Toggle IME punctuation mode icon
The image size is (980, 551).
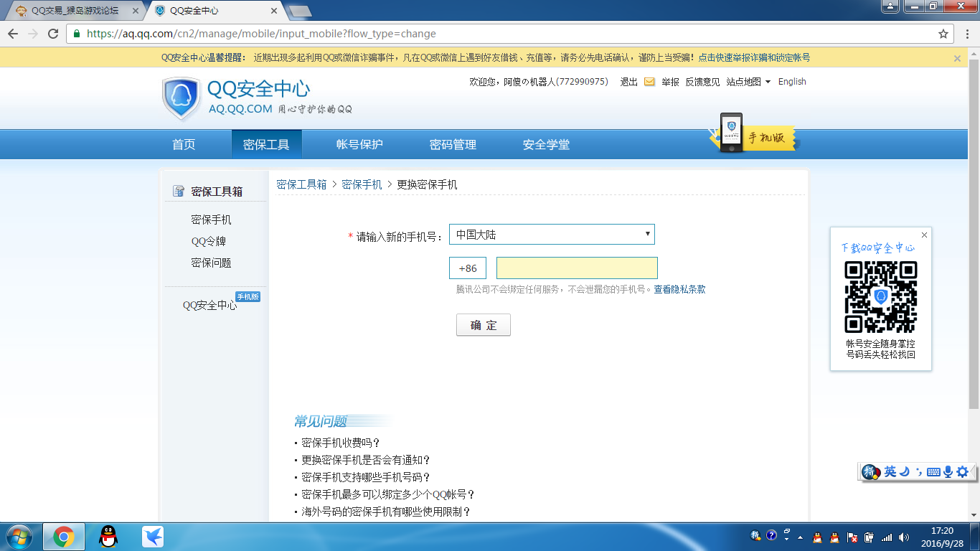[919, 471]
